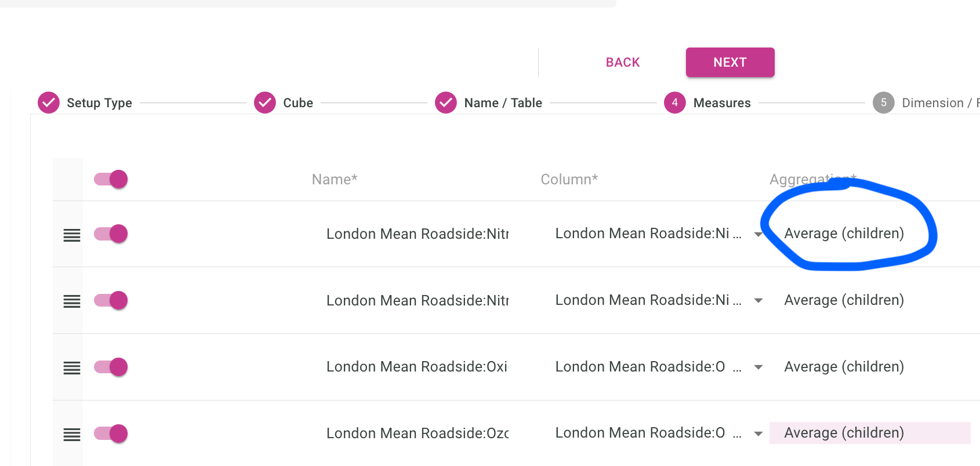Edit the first London Mean Roadside:Nitr name field
This screenshot has width=980, height=466.
coord(418,234)
